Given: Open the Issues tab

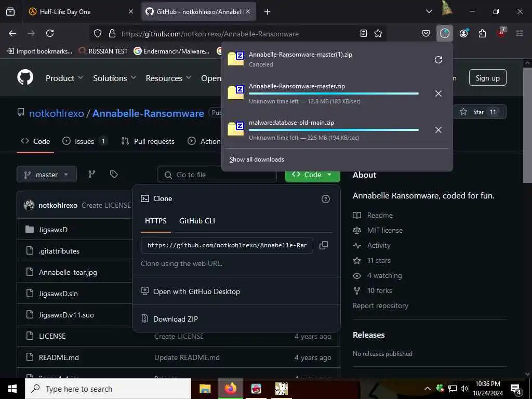Looking at the screenshot, I should coord(85,141).
